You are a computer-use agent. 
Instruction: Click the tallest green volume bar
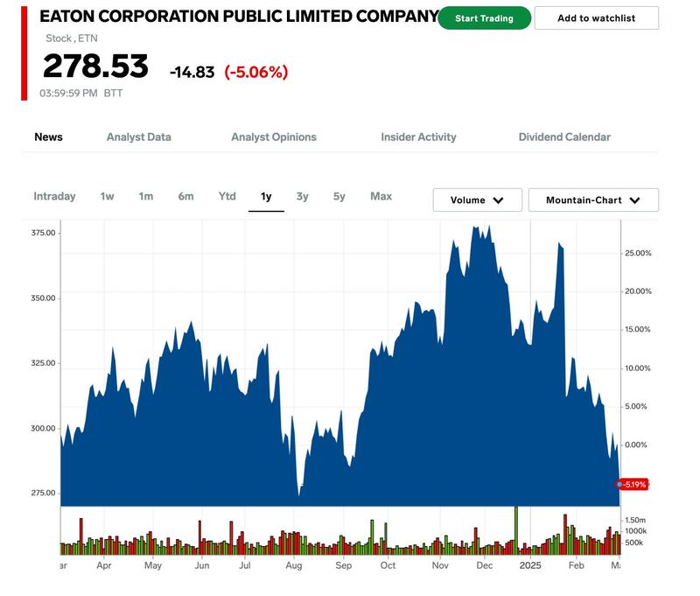(516, 529)
